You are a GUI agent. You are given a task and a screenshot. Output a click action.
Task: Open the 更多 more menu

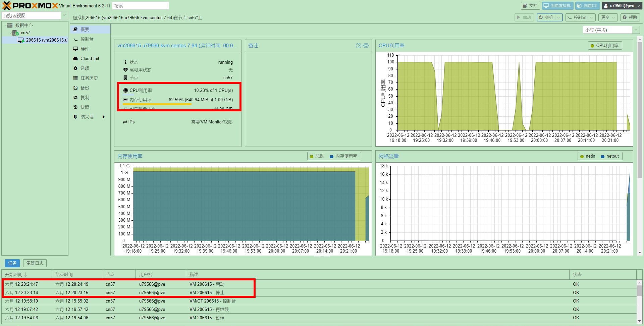pos(608,17)
